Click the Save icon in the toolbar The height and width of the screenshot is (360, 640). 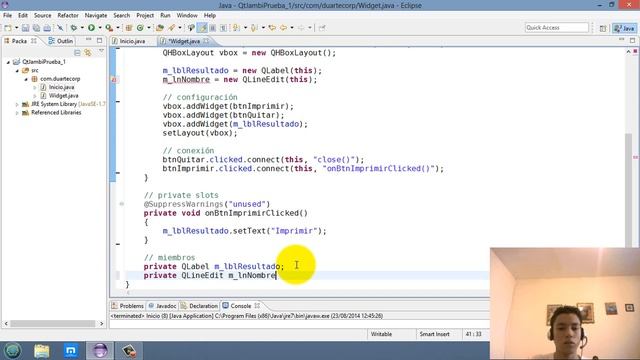click(x=25, y=28)
